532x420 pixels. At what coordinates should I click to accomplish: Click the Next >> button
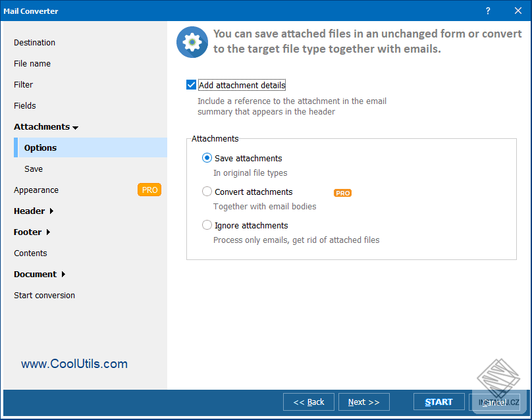(x=363, y=402)
